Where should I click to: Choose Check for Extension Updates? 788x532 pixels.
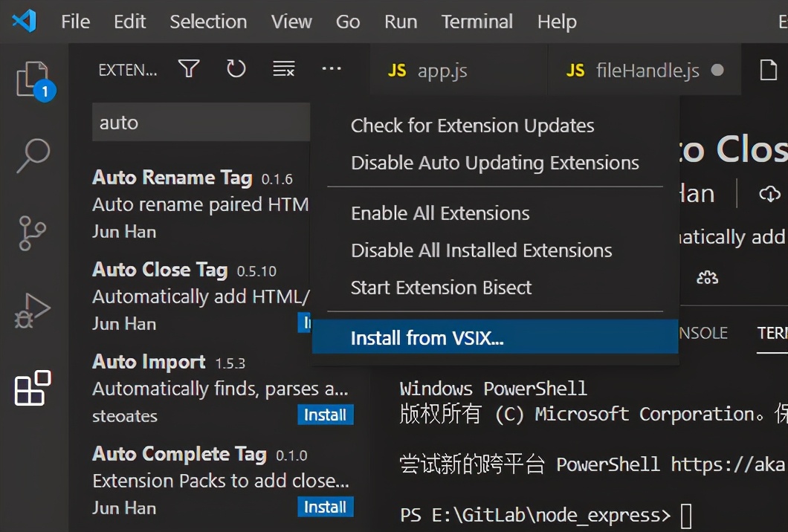tap(472, 126)
